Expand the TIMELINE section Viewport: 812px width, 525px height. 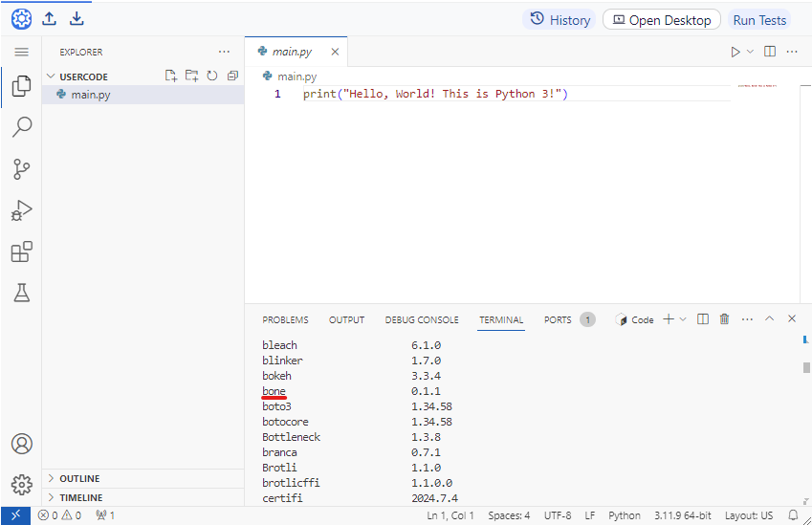click(80, 497)
